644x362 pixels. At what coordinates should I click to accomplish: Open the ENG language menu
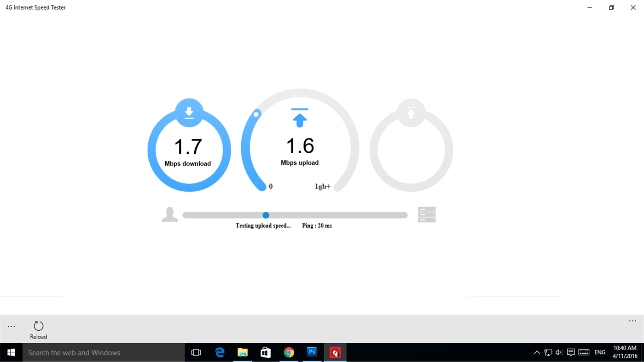tap(599, 352)
